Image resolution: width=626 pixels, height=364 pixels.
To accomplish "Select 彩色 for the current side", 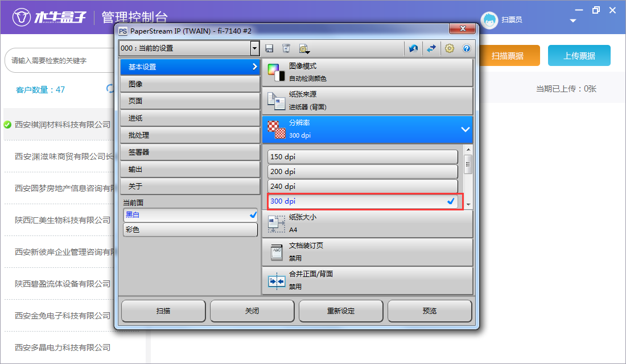I will (191, 230).
